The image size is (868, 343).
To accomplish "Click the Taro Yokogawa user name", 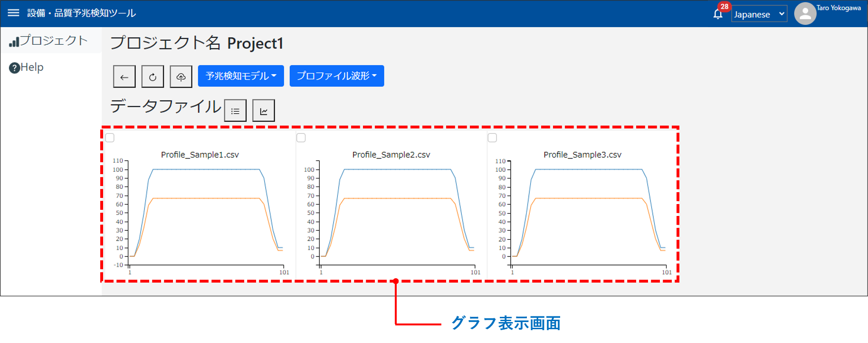I will pyautogui.click(x=839, y=8).
